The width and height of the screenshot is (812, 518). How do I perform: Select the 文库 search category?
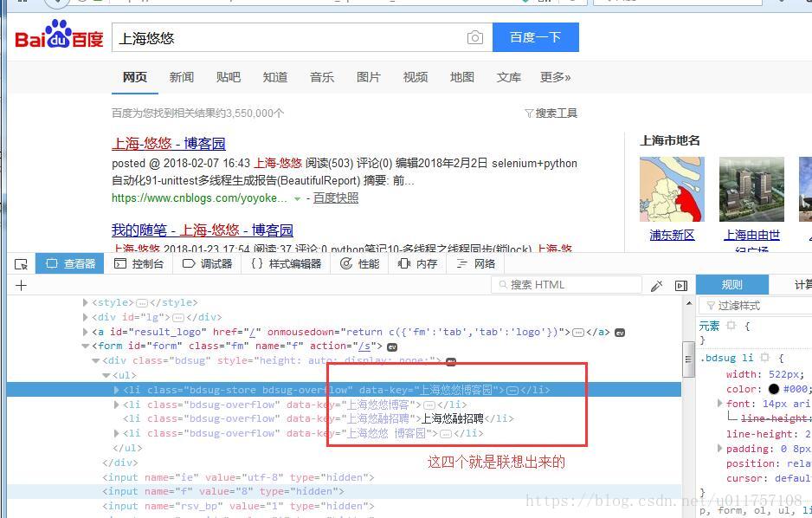508,78
